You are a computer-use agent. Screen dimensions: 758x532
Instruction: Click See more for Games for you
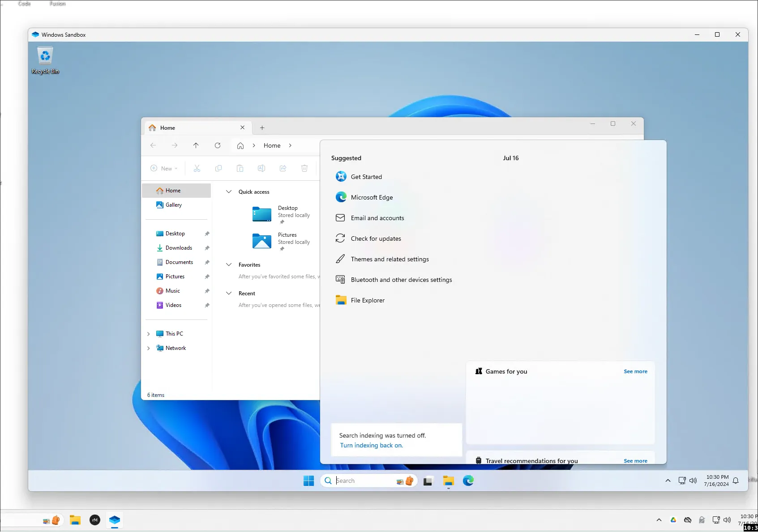(x=635, y=371)
